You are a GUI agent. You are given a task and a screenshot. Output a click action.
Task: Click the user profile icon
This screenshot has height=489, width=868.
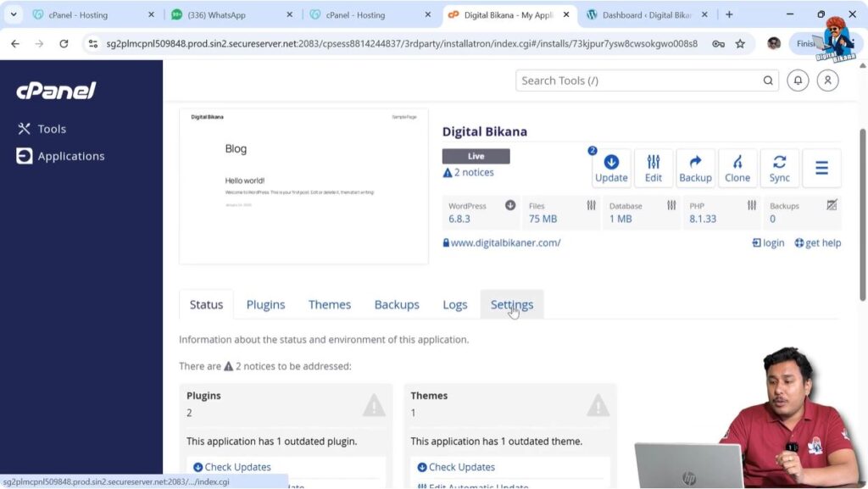click(x=827, y=80)
